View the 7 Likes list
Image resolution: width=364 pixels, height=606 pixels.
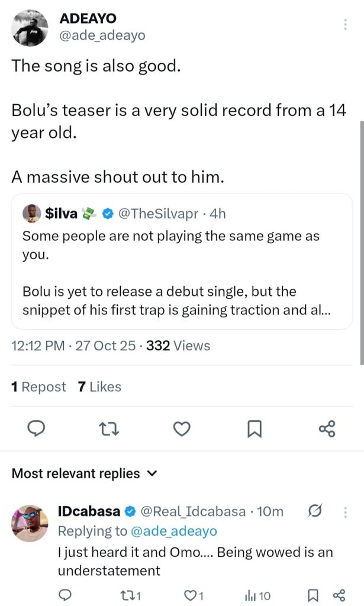[99, 387]
